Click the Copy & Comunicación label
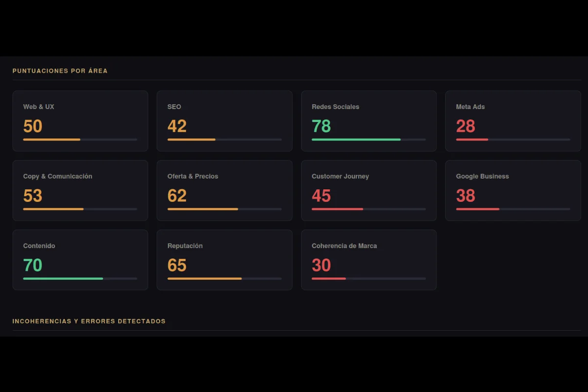The height and width of the screenshot is (392, 588). 57,176
